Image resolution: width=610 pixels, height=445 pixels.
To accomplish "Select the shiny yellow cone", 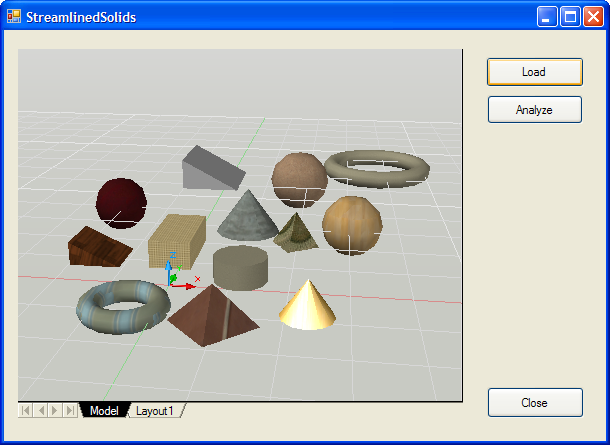I will pos(307,306).
